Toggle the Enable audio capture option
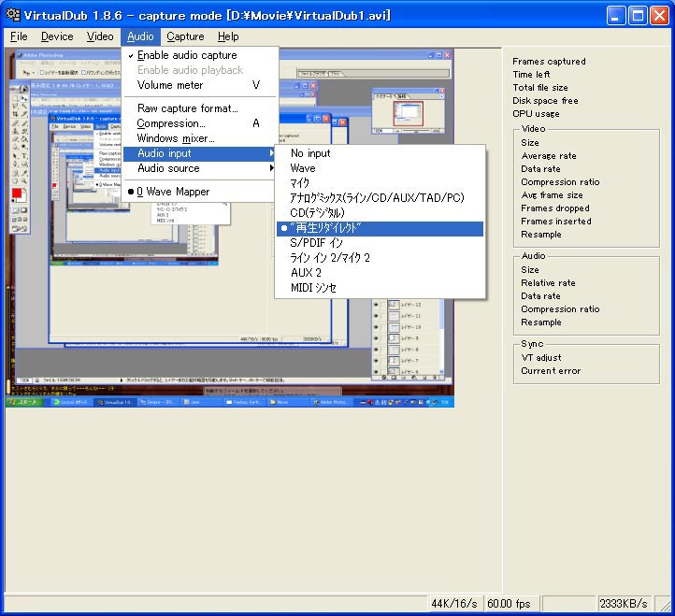 (187, 55)
